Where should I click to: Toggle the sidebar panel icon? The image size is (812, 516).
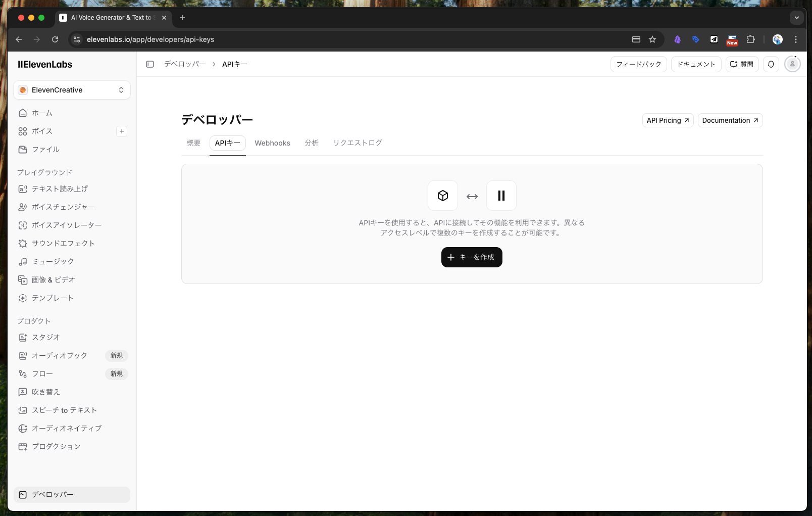(150, 64)
